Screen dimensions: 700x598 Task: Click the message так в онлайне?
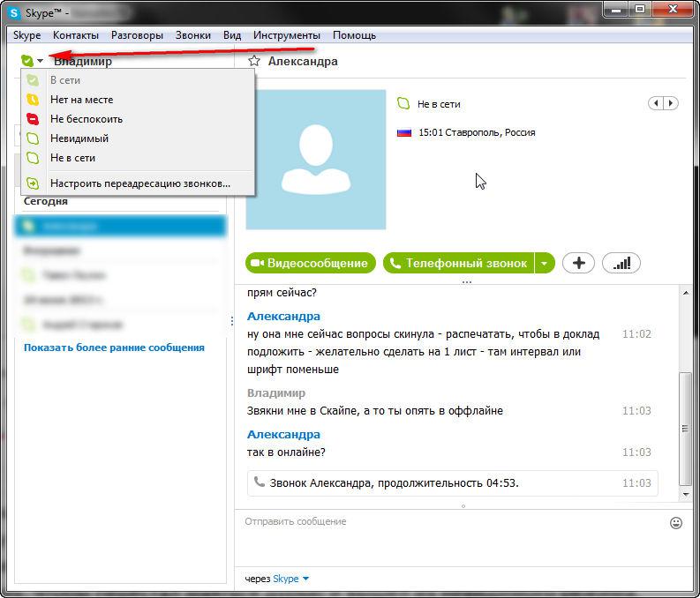286,452
